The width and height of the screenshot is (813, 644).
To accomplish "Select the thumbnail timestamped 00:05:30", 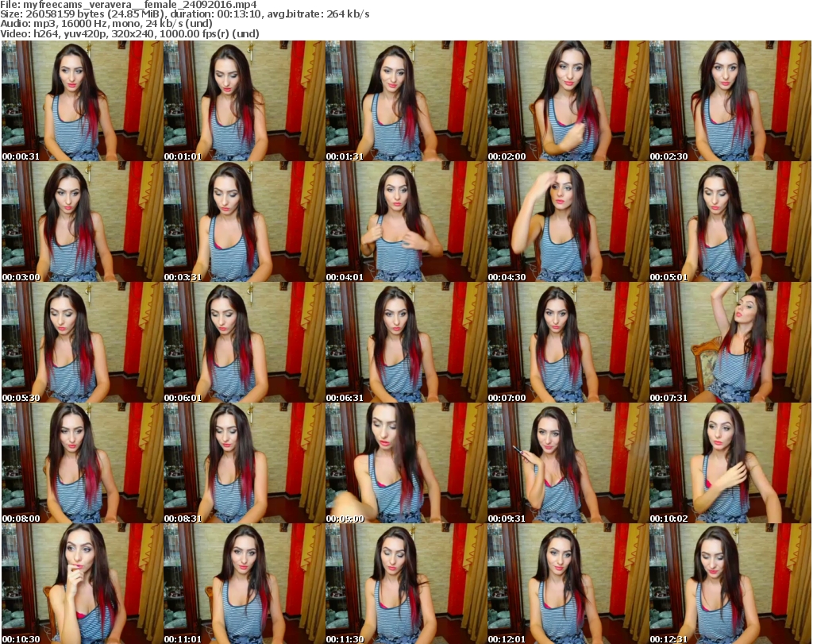I will (x=82, y=342).
